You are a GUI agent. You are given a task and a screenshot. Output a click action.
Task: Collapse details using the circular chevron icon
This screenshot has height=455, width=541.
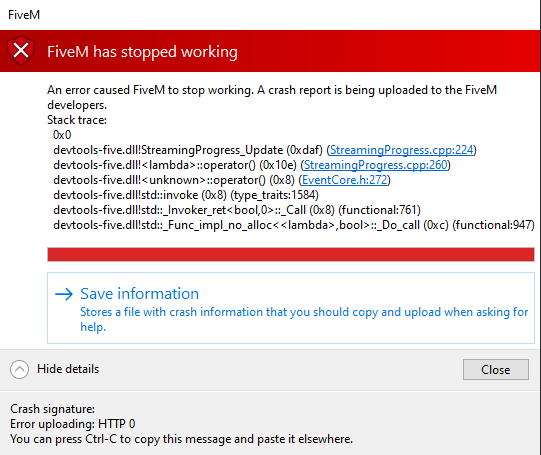tap(19, 369)
